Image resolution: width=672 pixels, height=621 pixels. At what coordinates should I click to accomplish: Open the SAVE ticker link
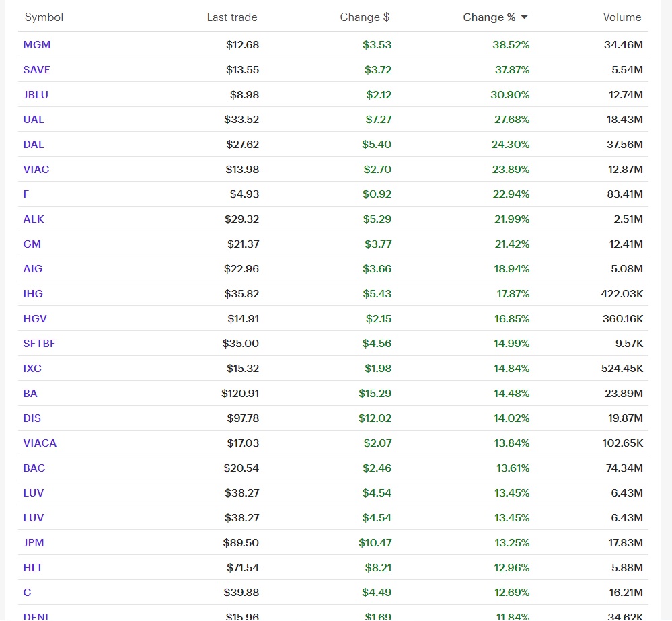click(x=36, y=69)
